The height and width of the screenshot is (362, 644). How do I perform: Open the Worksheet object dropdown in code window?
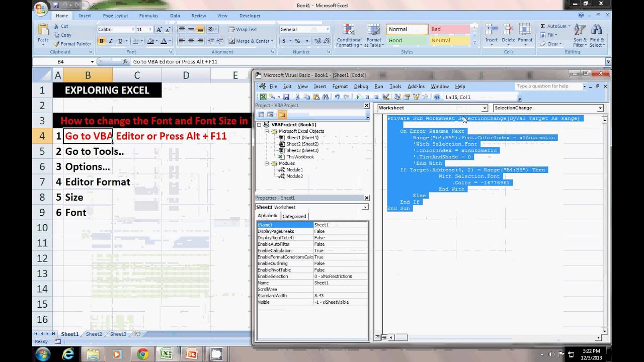coord(485,108)
